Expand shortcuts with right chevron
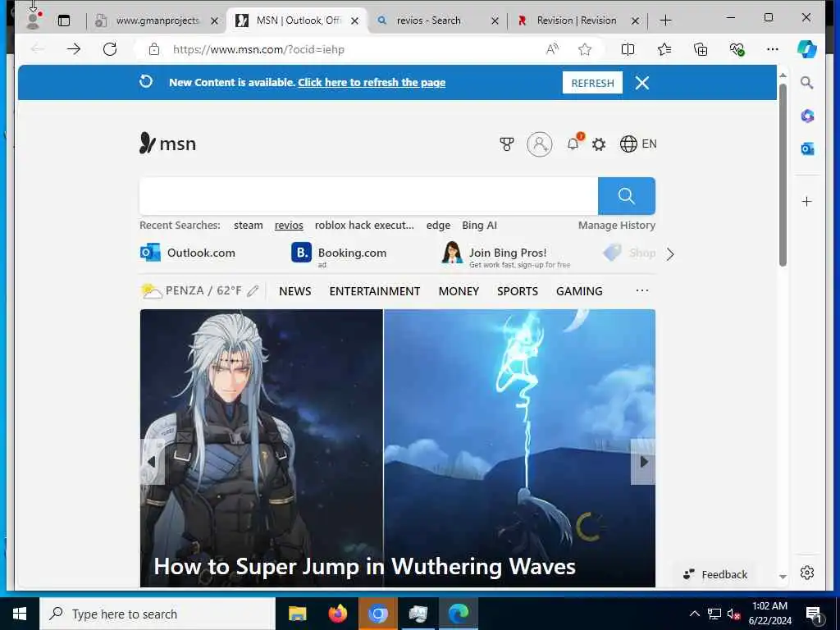The image size is (840, 630). click(670, 254)
